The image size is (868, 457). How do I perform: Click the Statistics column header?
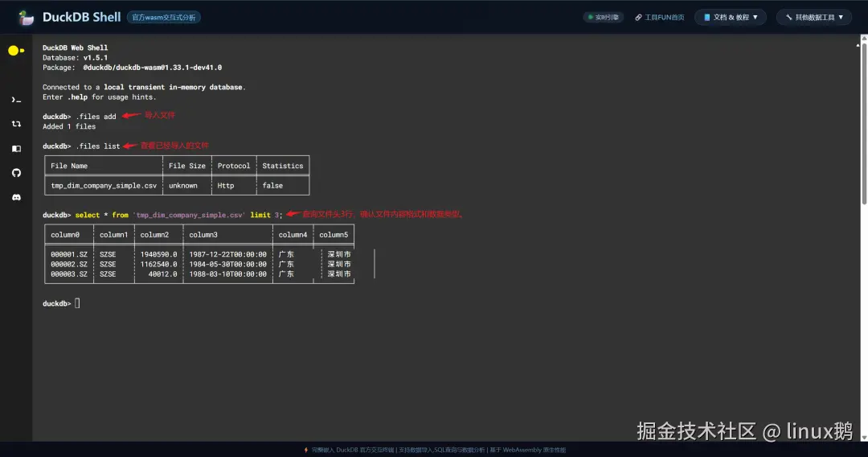click(x=283, y=166)
